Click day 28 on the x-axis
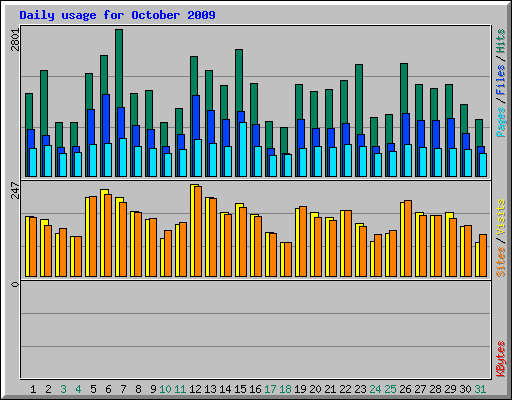Viewport: 512px width, 400px height. [x=435, y=389]
